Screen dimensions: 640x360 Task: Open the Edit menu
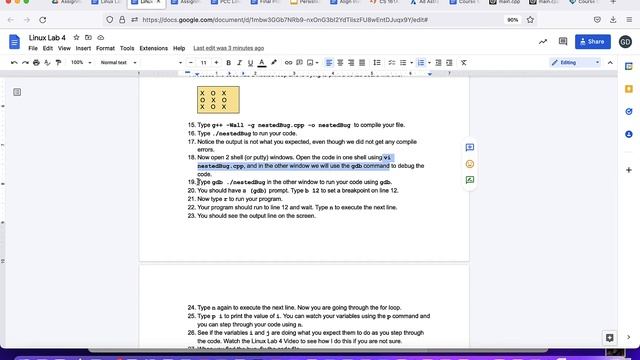point(48,48)
